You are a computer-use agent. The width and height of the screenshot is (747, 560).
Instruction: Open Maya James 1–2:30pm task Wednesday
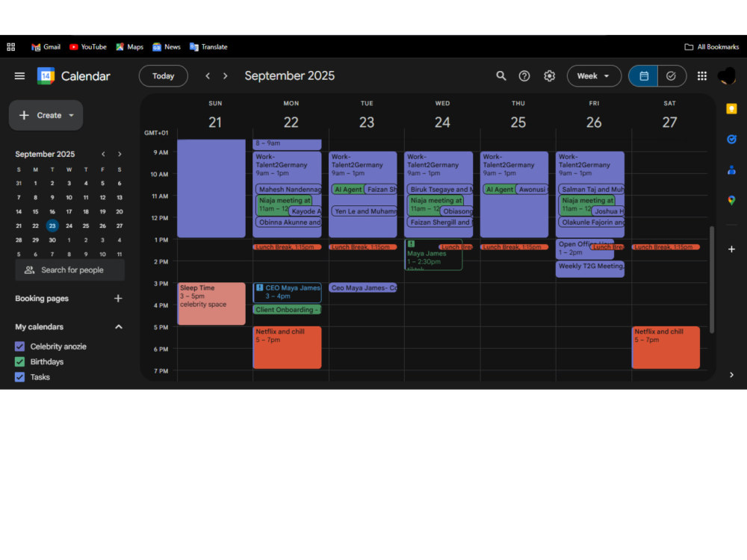coord(433,255)
